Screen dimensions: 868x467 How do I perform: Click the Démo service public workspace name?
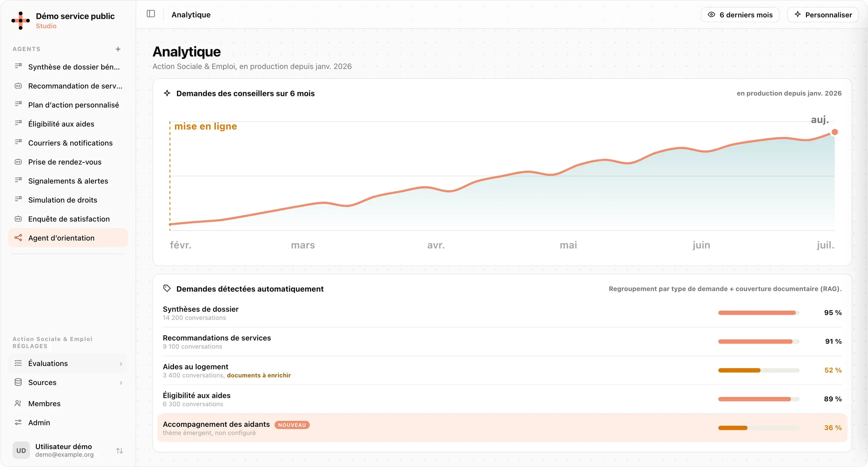[x=75, y=16]
